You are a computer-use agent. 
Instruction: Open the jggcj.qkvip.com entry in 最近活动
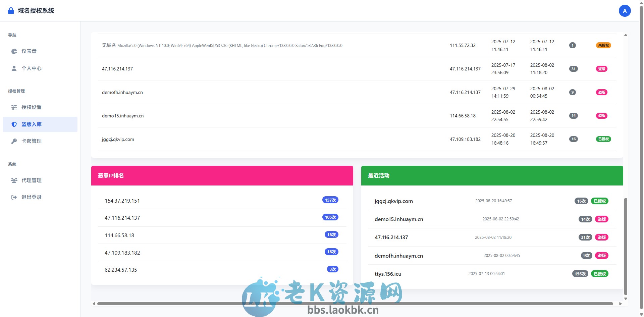pyautogui.click(x=393, y=201)
